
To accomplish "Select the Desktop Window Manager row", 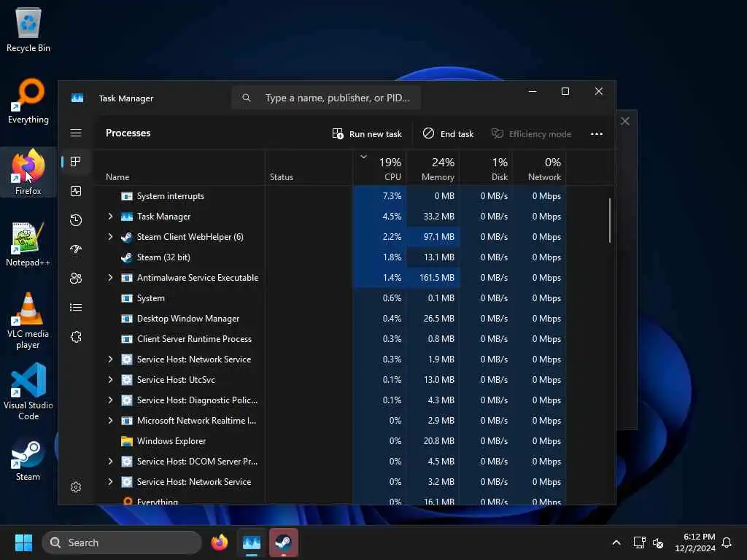I will [330, 319].
